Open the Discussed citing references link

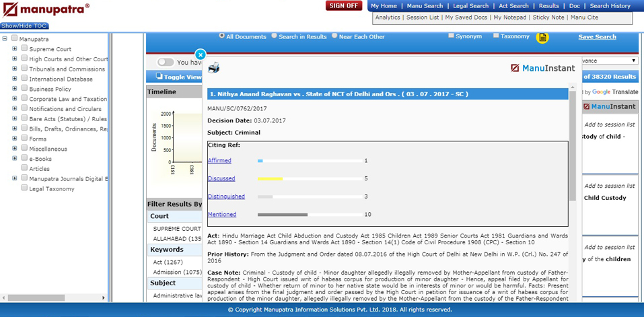(x=221, y=178)
